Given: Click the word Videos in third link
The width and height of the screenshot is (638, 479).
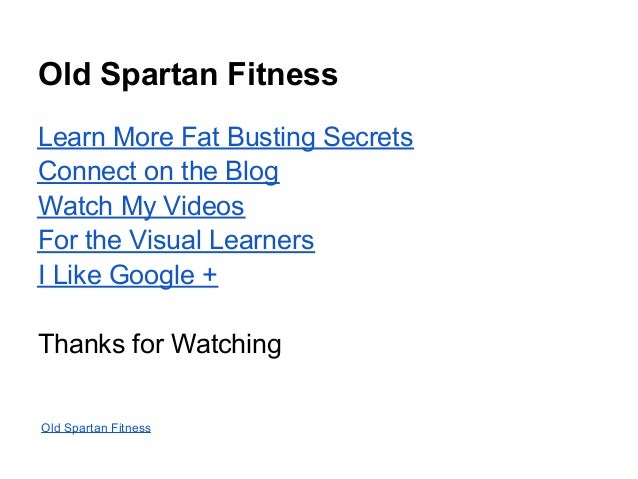Looking at the screenshot, I should coord(203,206).
